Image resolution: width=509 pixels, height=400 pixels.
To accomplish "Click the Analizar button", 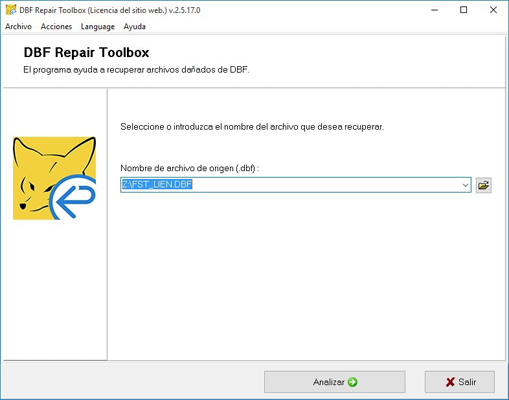I will (x=335, y=382).
